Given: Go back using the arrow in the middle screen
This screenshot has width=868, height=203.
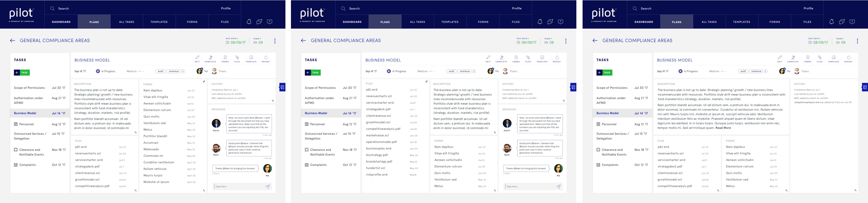Looking at the screenshot, I should (303, 41).
